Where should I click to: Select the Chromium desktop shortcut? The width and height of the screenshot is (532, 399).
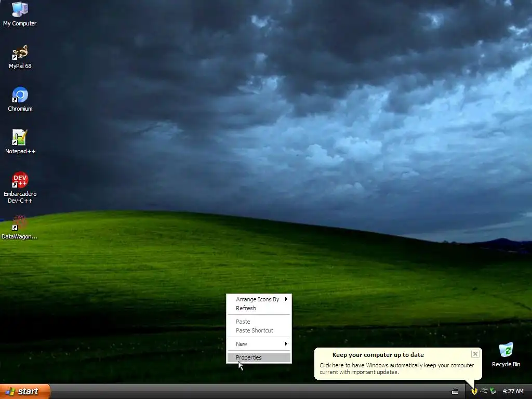[x=20, y=99]
